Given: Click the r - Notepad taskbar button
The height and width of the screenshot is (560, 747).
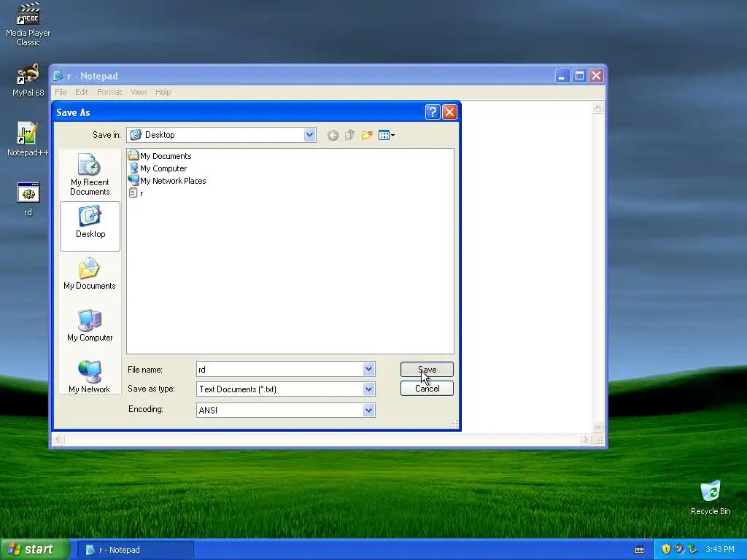Looking at the screenshot, I should [135, 550].
